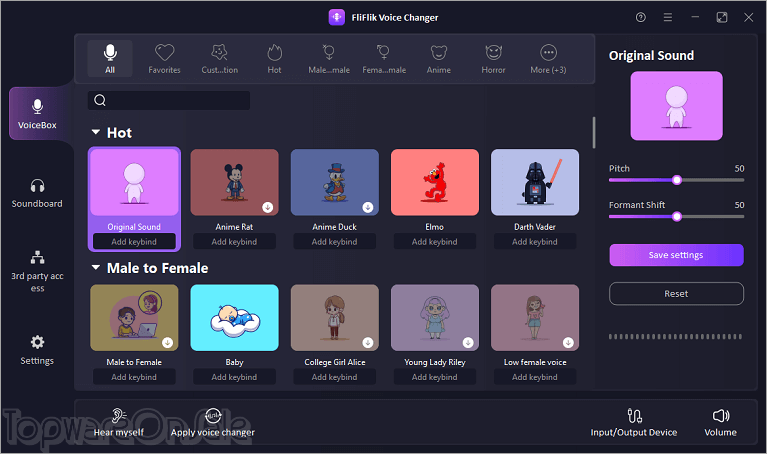
Task: Click the Original Sound preview image
Action: point(677,106)
